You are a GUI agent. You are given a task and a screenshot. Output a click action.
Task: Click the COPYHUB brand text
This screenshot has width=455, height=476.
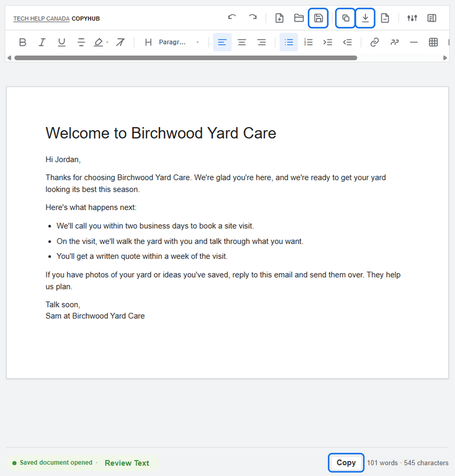tap(85, 19)
